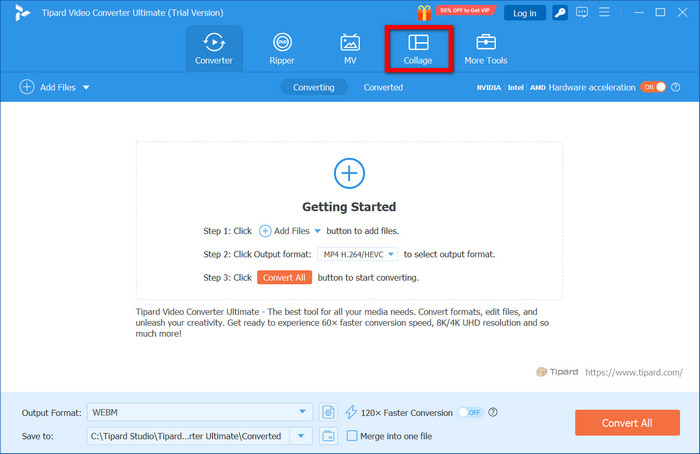Click the NVIDIA label

point(489,87)
